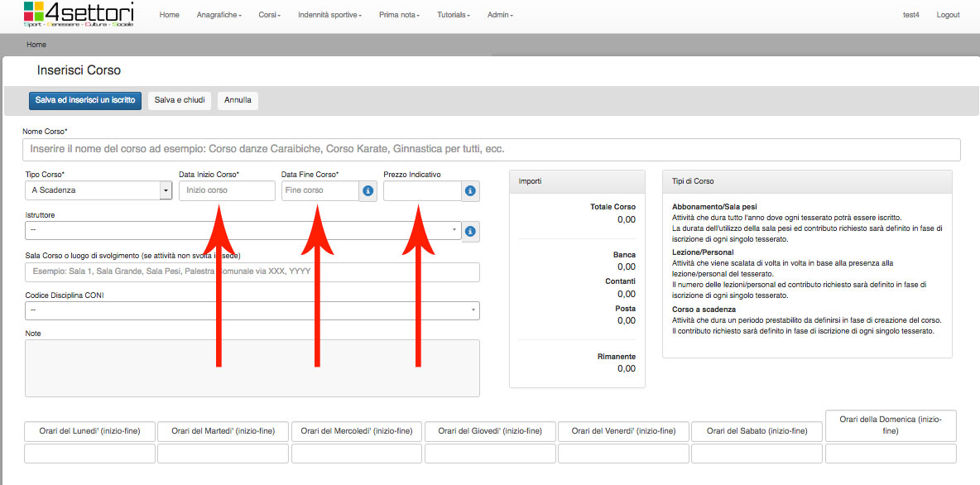Click the Logout link
This screenshot has width=980, height=485.
pos(948,15)
